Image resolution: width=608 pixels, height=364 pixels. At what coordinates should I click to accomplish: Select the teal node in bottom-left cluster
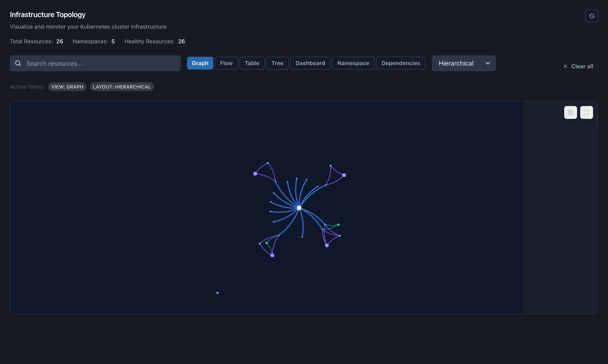tap(266, 243)
